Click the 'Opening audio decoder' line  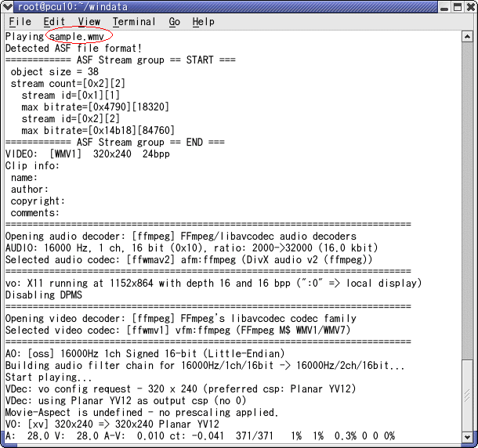pos(181,237)
